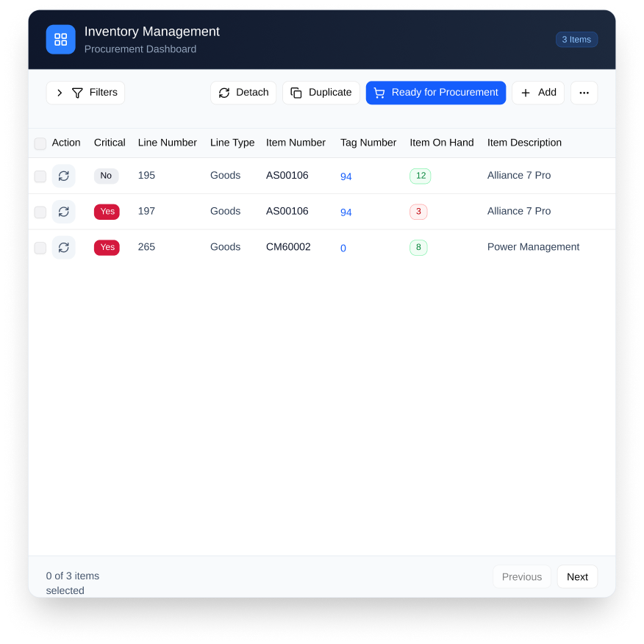644x644 pixels.
Task: Click the red Yes critical badge on line 197
Action: click(x=107, y=212)
